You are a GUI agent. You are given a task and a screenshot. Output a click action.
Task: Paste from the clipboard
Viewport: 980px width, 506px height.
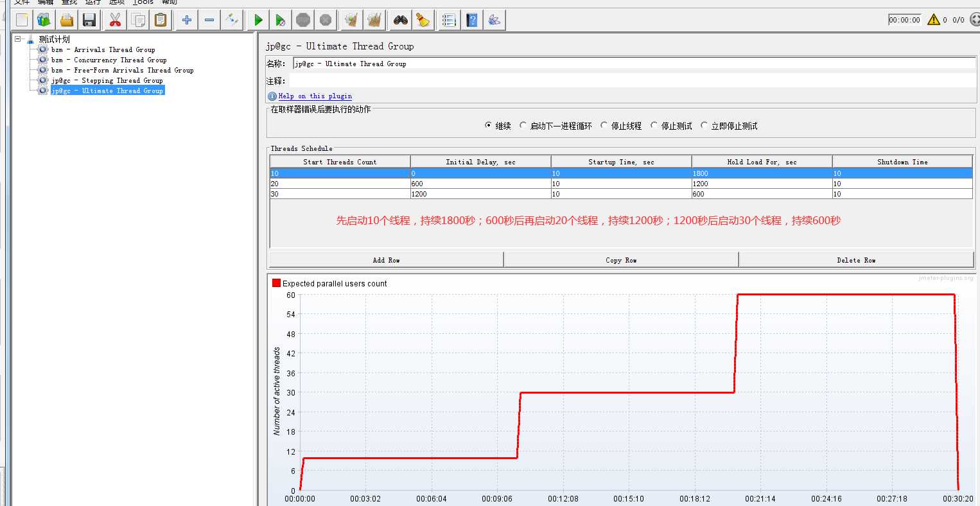tap(161, 20)
